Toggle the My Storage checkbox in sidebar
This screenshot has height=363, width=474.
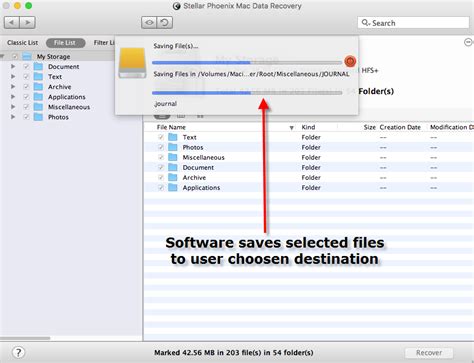15,56
